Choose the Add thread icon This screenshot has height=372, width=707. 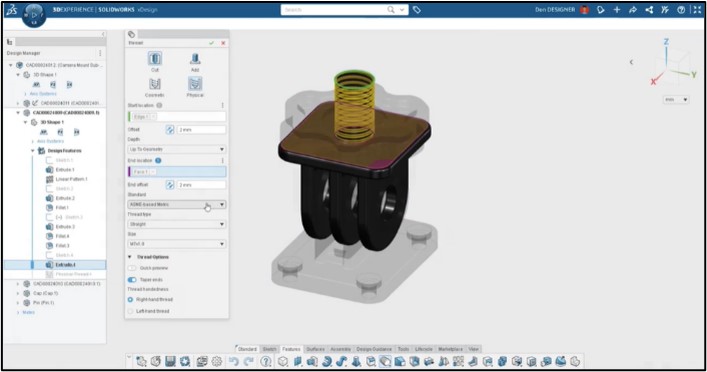point(195,59)
